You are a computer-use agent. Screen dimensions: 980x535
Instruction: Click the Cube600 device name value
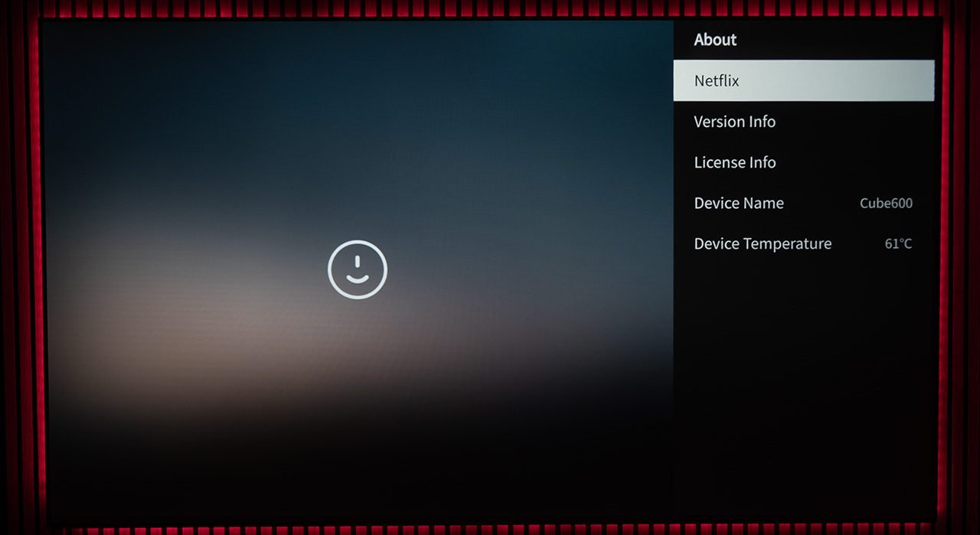pyautogui.click(x=886, y=203)
